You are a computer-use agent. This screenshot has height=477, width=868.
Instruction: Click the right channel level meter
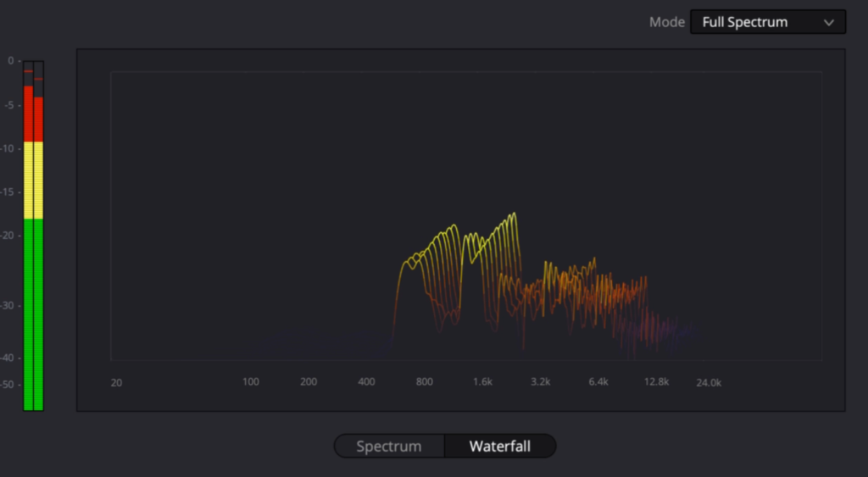pos(38,236)
